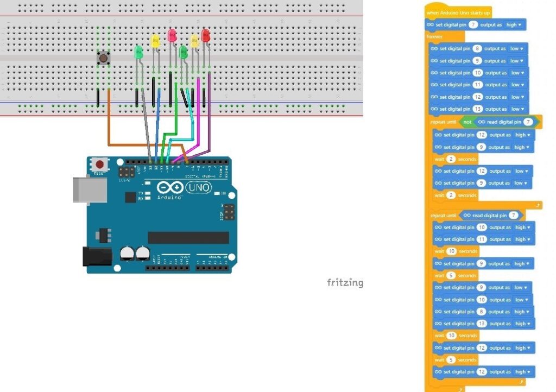Edit the pin 7 field in top set block
Screen dimensions: 556x392
[x=473, y=25]
